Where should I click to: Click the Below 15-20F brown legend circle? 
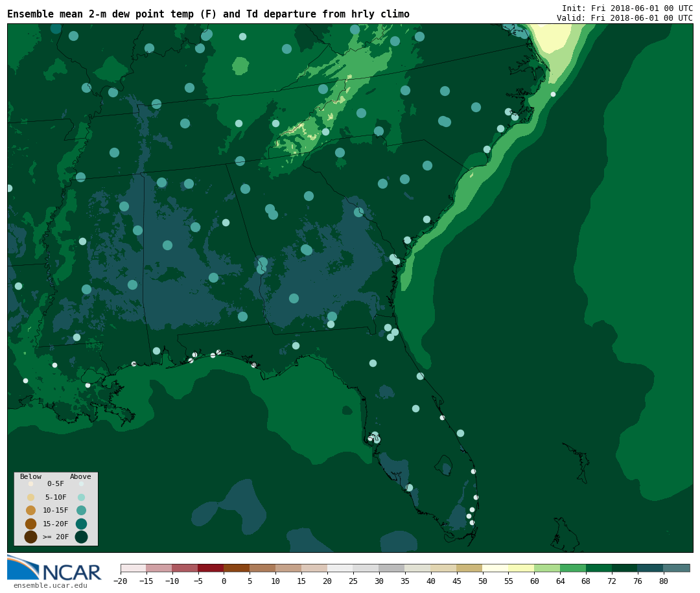31,524
